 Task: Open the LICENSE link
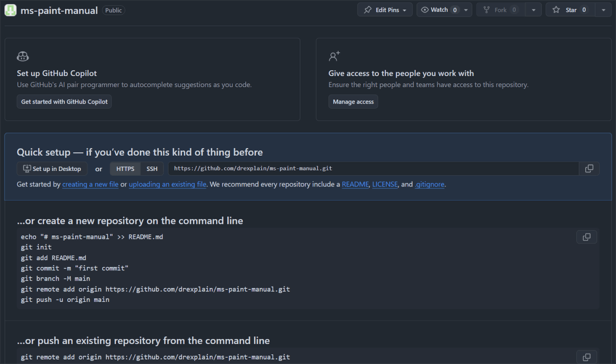coord(385,184)
